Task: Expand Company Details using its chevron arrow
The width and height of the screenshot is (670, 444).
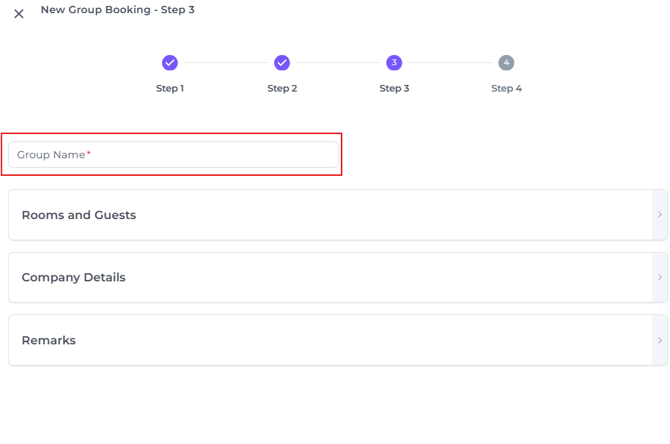Action: click(659, 277)
